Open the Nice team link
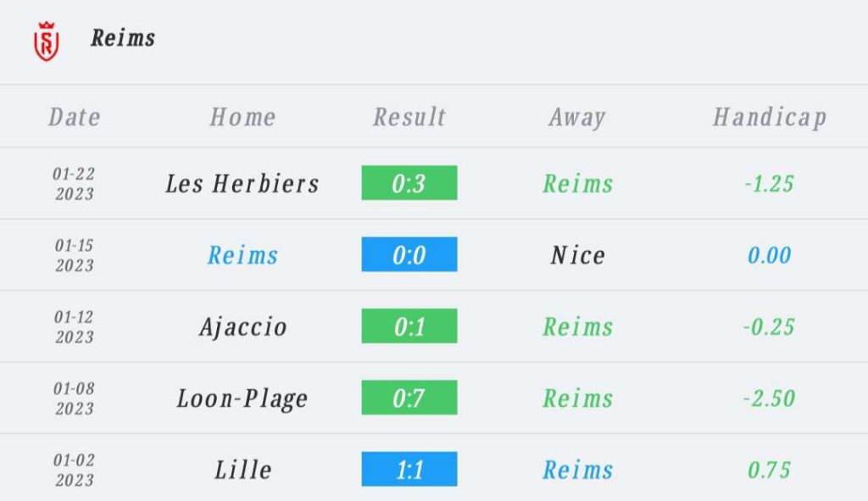868x501 pixels. coord(577,255)
